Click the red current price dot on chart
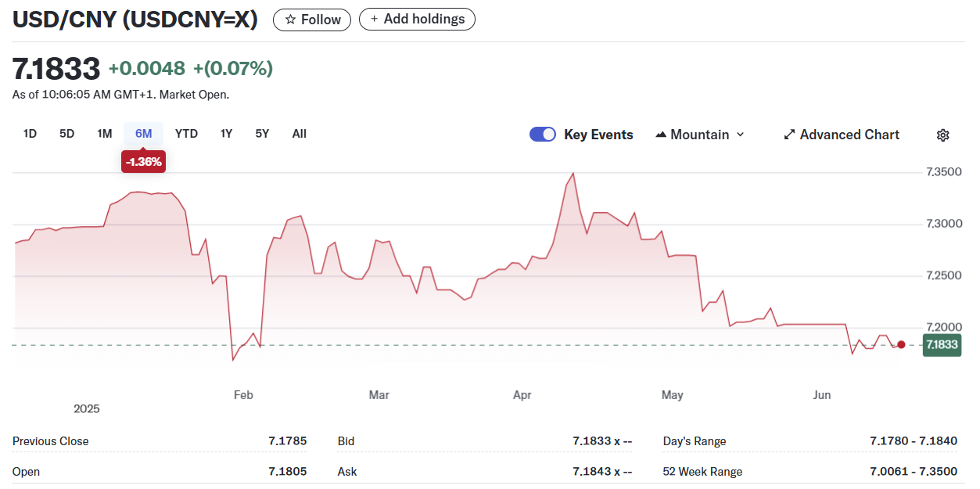The image size is (980, 489). 901,344
